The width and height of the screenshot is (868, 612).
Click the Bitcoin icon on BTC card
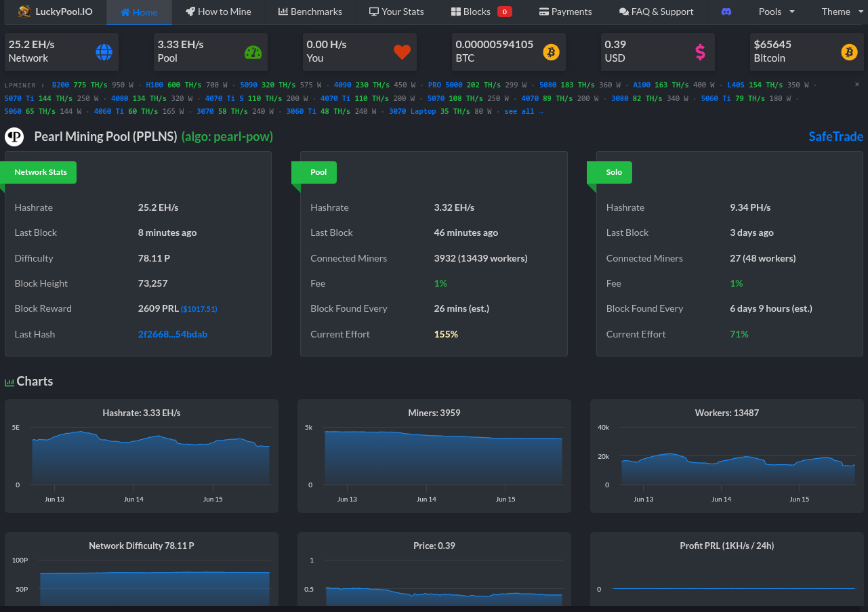(552, 52)
